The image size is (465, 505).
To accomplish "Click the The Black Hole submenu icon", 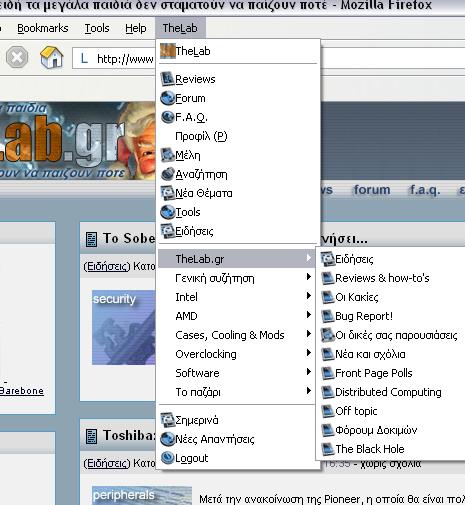I will (x=328, y=449).
